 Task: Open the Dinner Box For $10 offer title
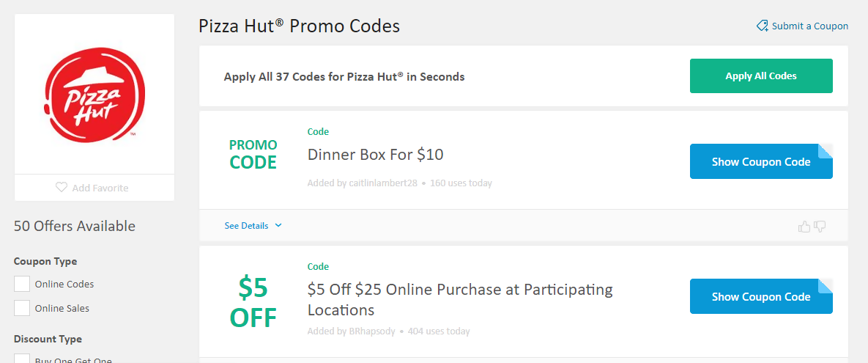(375, 155)
